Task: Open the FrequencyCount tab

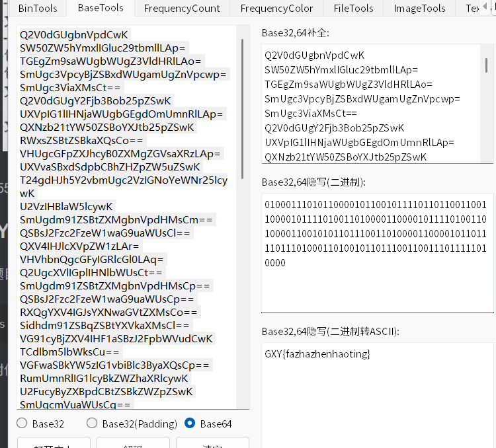Action: click(x=182, y=9)
